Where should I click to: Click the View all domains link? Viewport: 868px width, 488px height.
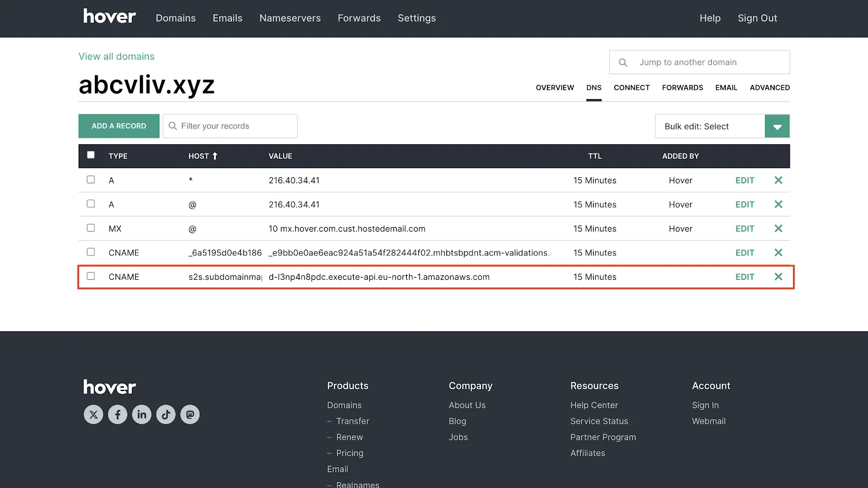[117, 56]
